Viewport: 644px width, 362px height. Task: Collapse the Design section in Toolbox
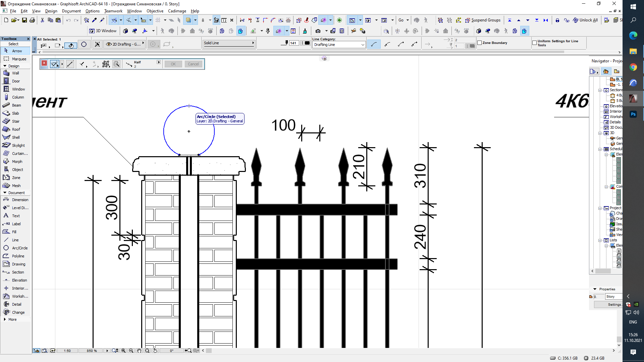click(x=5, y=66)
